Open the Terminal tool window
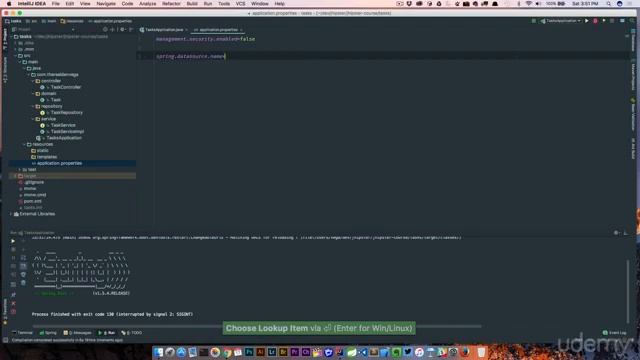 coord(22,333)
